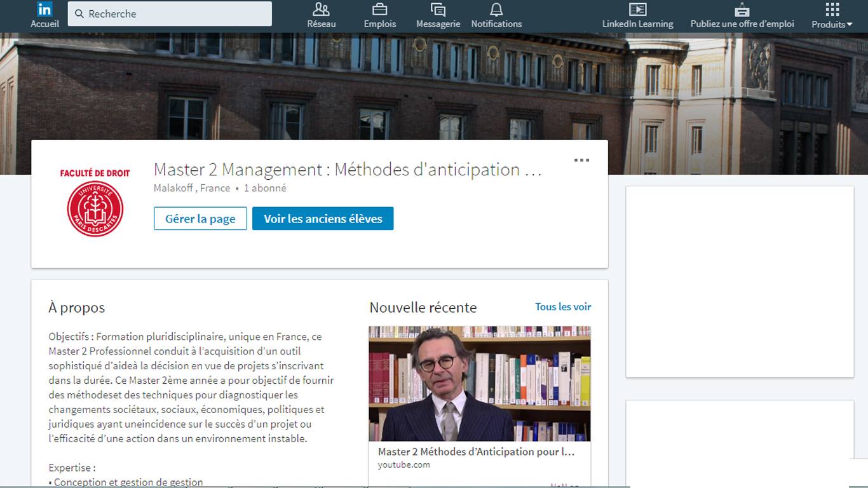This screenshot has width=868, height=488.
Task: Click Voir les anciens élèves button
Action: (x=323, y=219)
